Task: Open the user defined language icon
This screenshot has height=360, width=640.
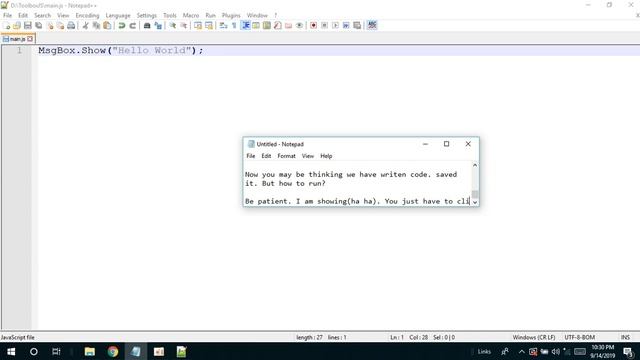Action: click(256, 26)
